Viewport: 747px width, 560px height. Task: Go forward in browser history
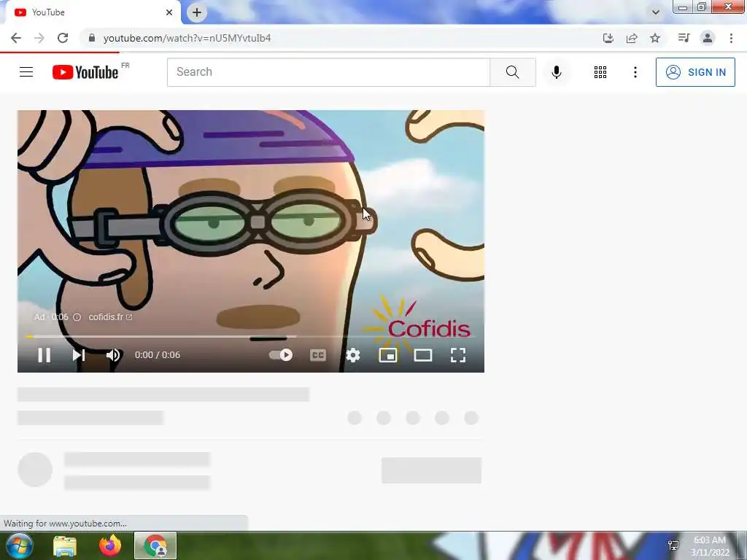[x=39, y=38]
